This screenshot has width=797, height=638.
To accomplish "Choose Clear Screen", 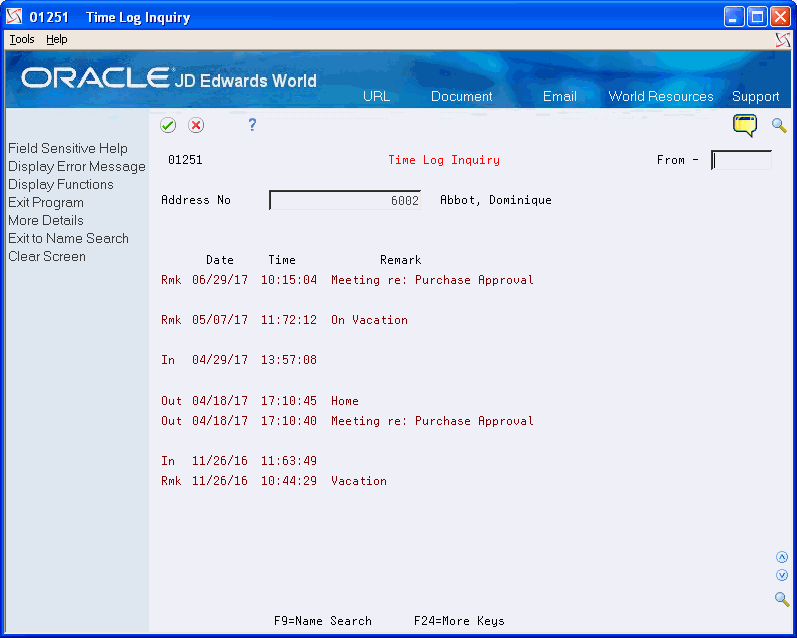I will click(x=47, y=256).
